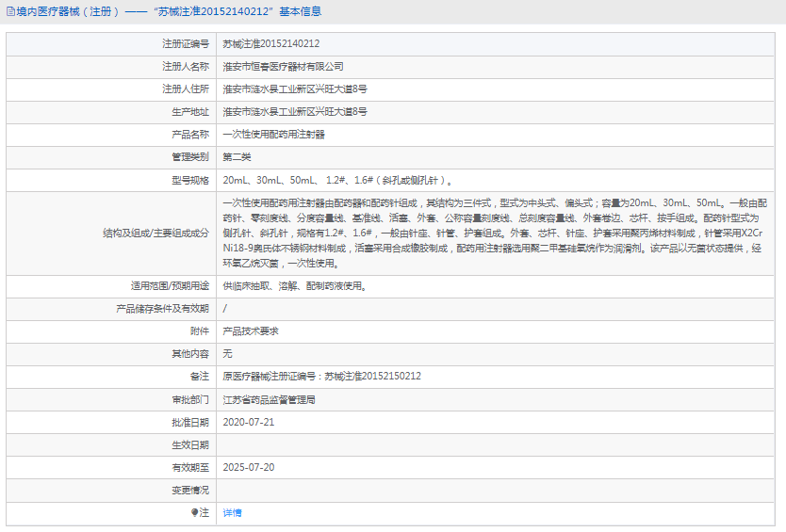Click the 审批部门 label
Viewport: 786px width, 532px height.
coord(190,399)
